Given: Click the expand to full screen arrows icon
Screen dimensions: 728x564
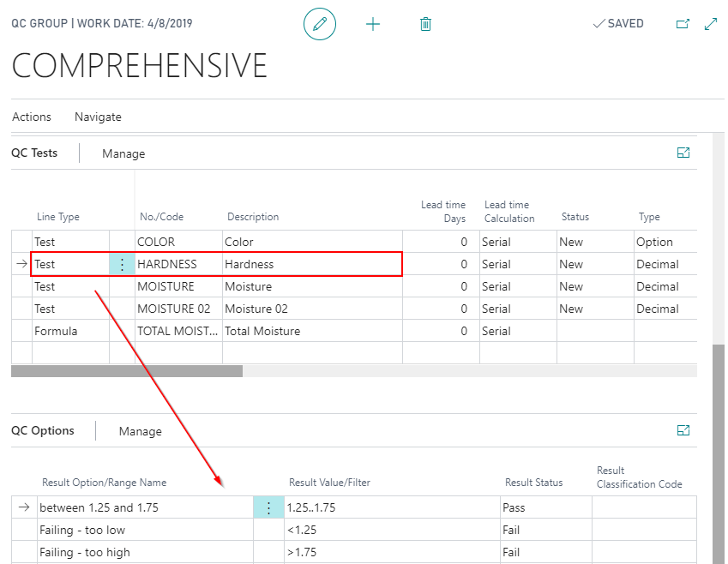Looking at the screenshot, I should pyautogui.click(x=711, y=24).
